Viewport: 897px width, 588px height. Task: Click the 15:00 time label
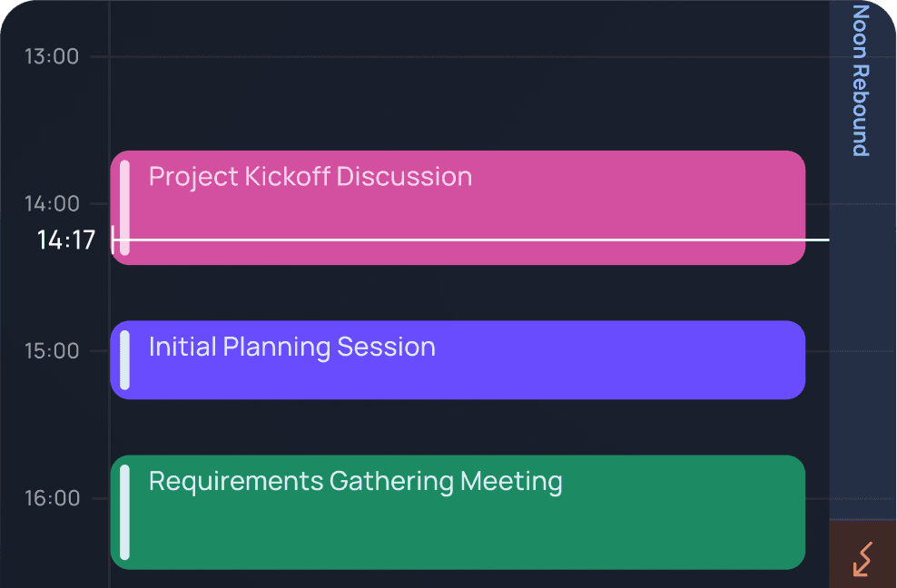tap(52, 350)
